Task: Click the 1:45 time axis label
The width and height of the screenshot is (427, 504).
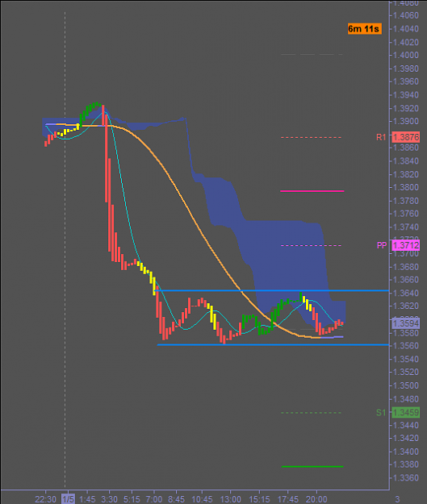Action: point(87,499)
